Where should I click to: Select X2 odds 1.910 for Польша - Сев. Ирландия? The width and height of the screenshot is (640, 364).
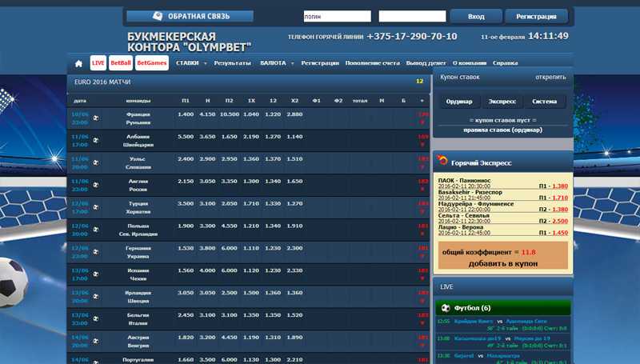point(294,226)
